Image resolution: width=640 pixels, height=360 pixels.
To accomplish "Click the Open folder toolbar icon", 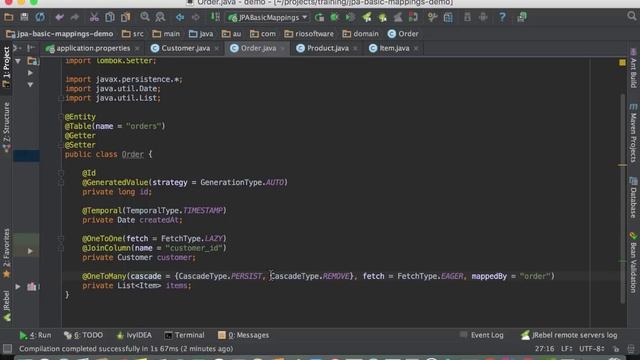I will pos(9,17).
